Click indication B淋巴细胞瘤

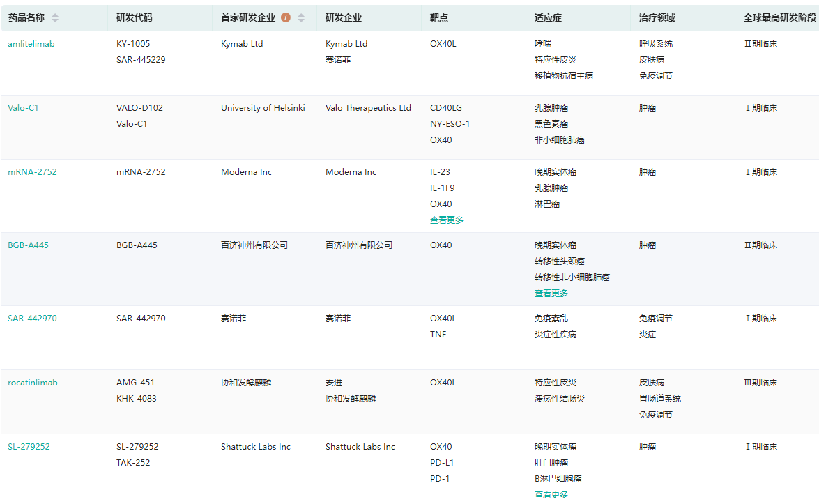[558, 479]
